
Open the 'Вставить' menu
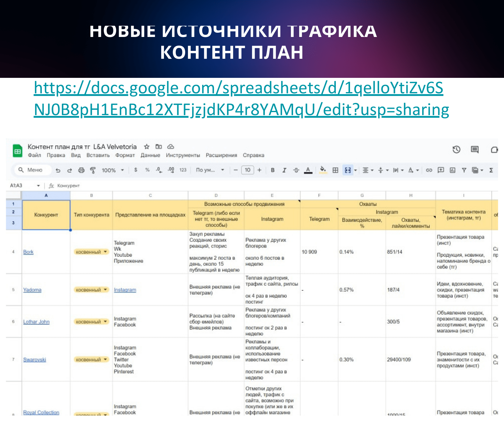[98, 155]
